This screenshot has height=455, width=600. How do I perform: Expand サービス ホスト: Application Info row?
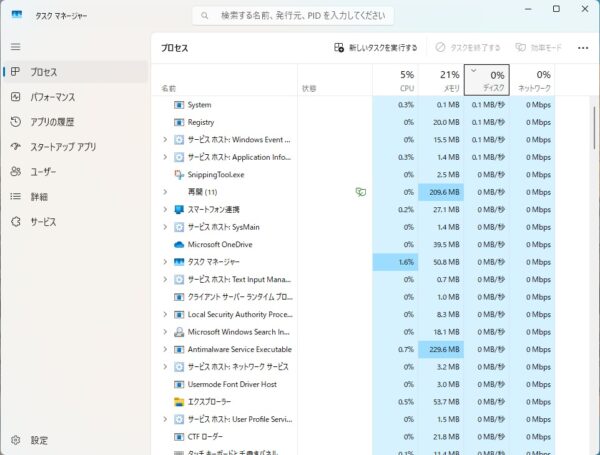pyautogui.click(x=165, y=157)
